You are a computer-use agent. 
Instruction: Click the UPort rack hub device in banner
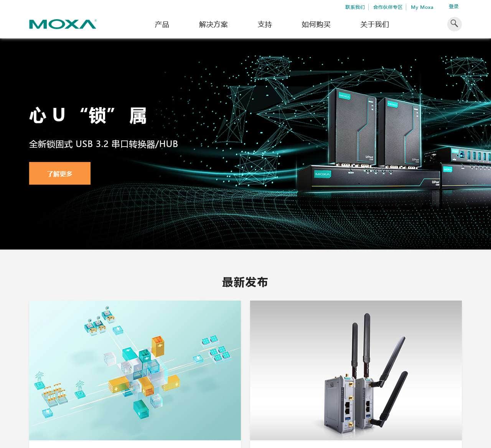click(x=368, y=179)
